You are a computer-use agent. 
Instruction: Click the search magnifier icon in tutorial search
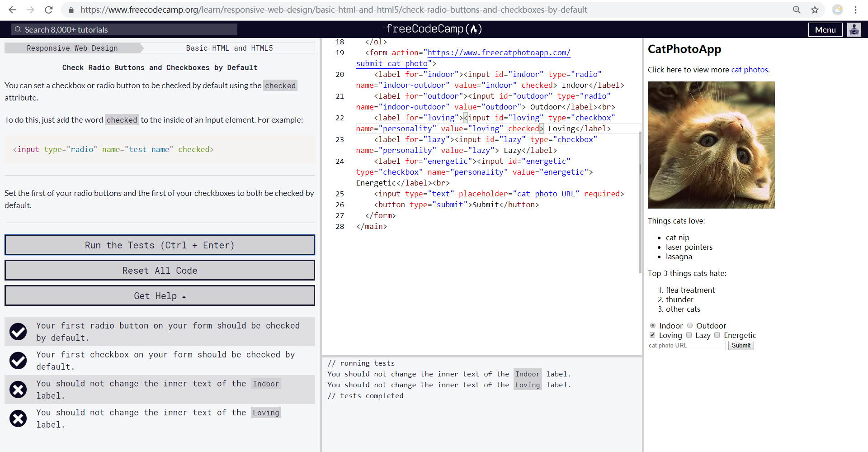[x=18, y=29]
